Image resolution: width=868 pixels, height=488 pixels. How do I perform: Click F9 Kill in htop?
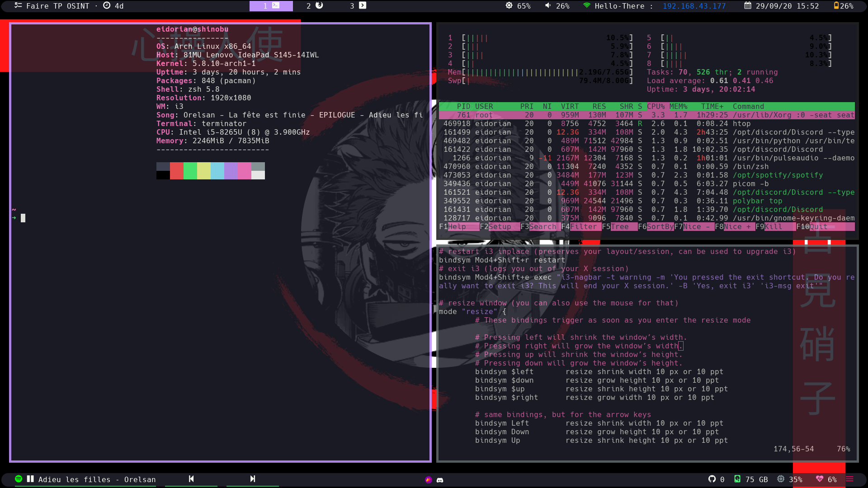(775, 227)
